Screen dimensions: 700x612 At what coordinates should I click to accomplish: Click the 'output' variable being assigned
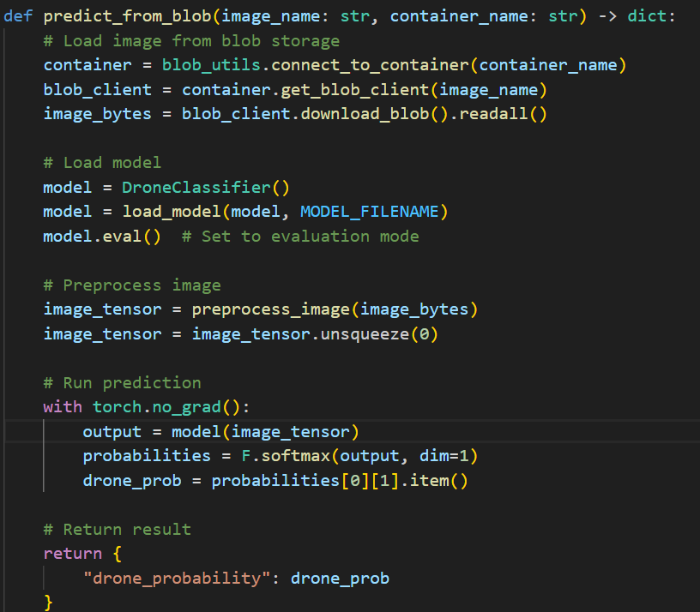(112, 432)
